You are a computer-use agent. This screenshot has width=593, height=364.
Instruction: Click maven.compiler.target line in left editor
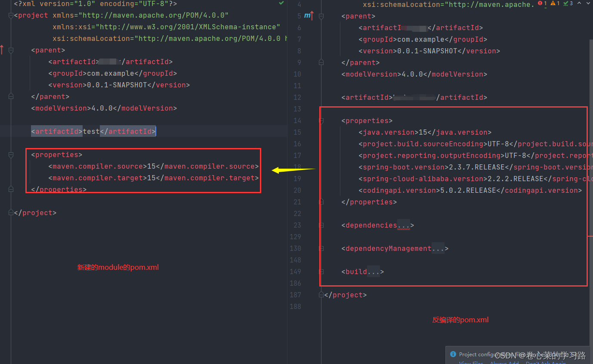tap(154, 178)
